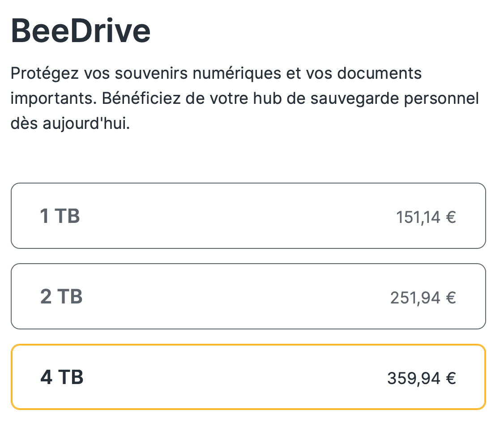
Task: Click the 359,94 € price
Action: 421,379
